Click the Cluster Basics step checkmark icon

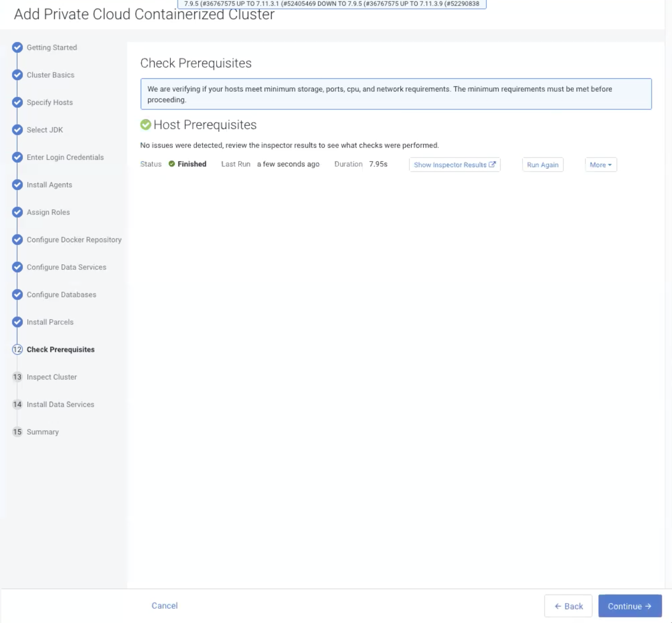[17, 75]
